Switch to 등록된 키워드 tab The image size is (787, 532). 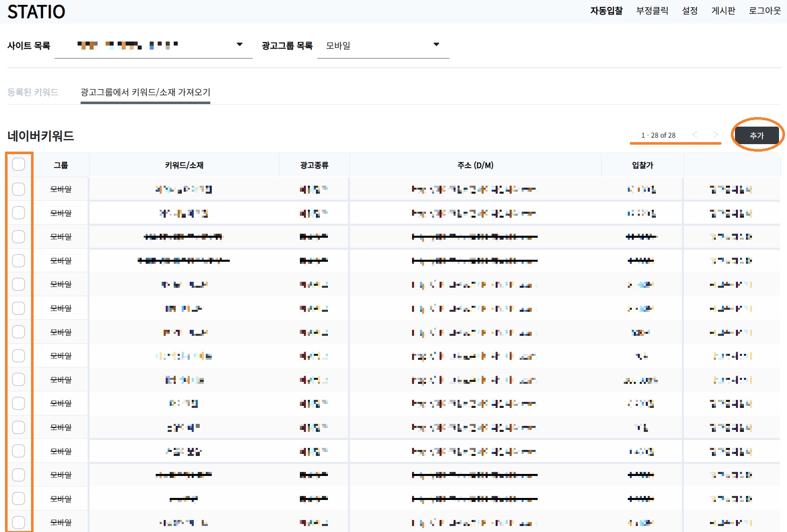[33, 92]
